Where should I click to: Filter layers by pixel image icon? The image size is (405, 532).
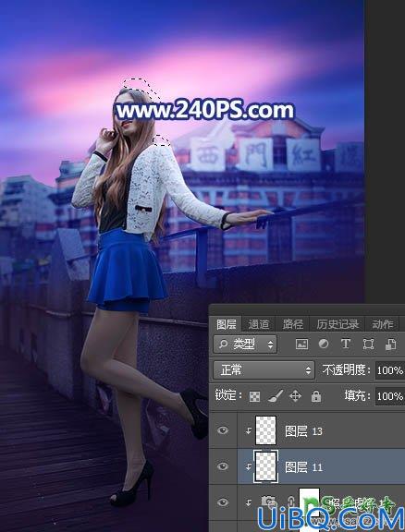coord(301,345)
